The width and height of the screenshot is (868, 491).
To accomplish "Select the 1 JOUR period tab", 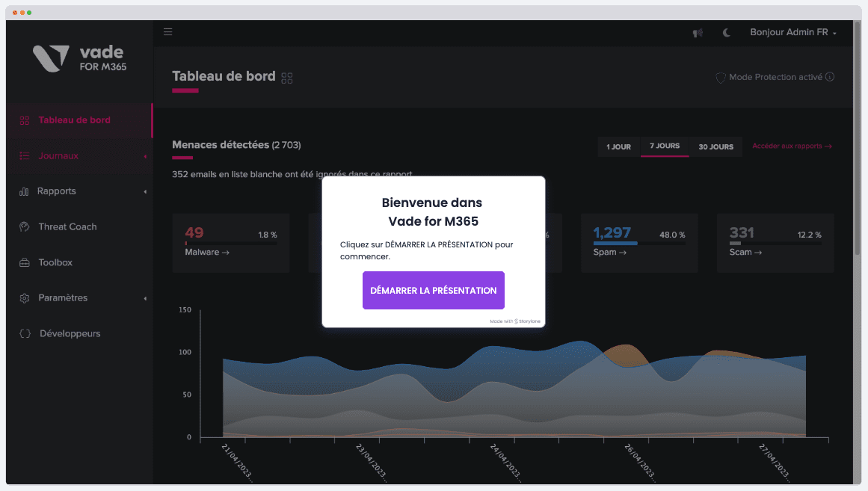I will 618,146.
